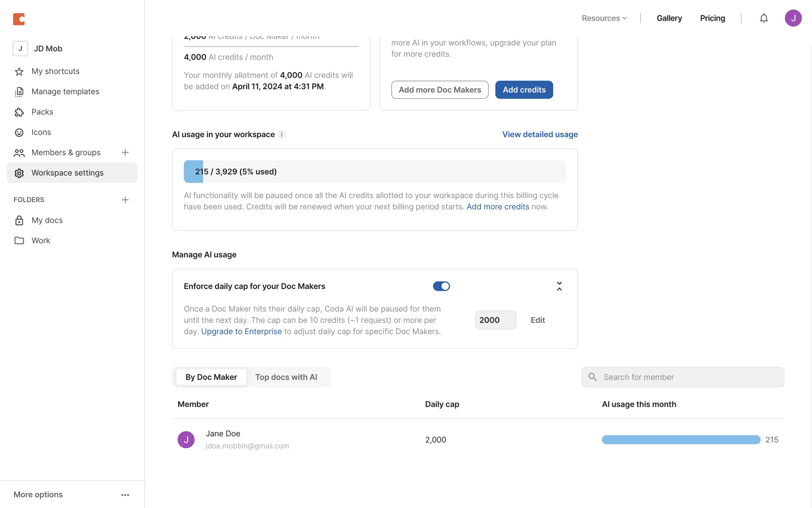This screenshot has width=812, height=508.
Task: Click the Add credits button
Action: (524, 90)
